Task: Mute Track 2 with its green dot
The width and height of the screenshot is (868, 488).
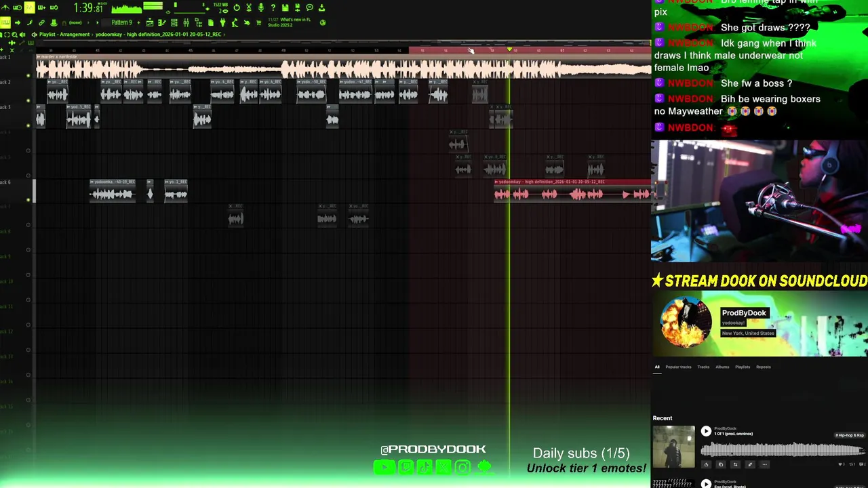Action: click(28, 100)
